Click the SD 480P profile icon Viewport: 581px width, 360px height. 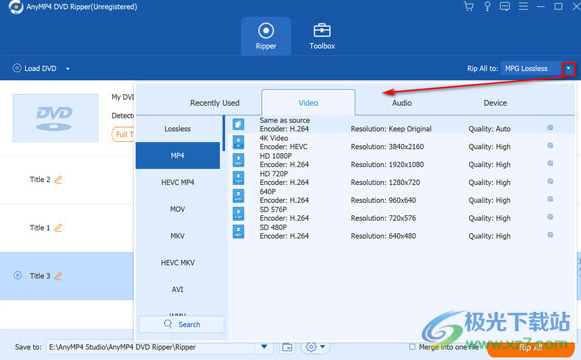click(238, 231)
